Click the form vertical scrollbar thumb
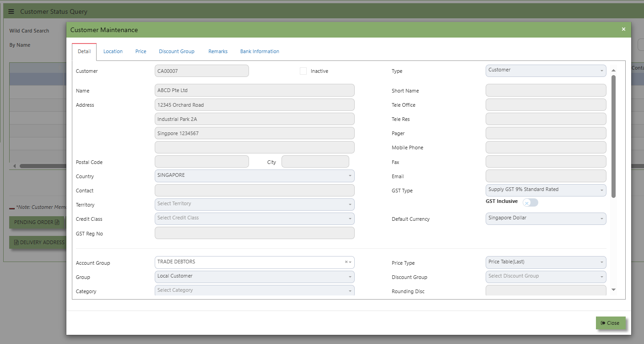644x344 pixels. point(613,136)
